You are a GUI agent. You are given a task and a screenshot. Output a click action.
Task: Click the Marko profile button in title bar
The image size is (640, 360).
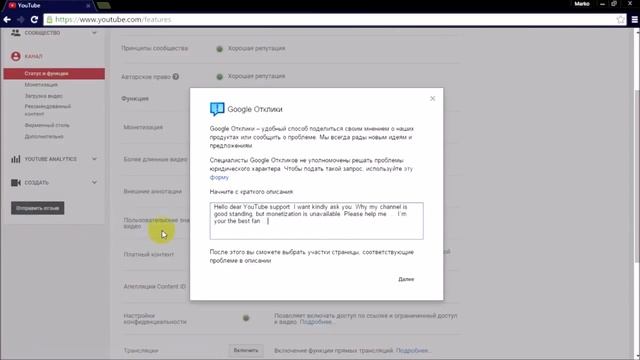tap(582, 4)
